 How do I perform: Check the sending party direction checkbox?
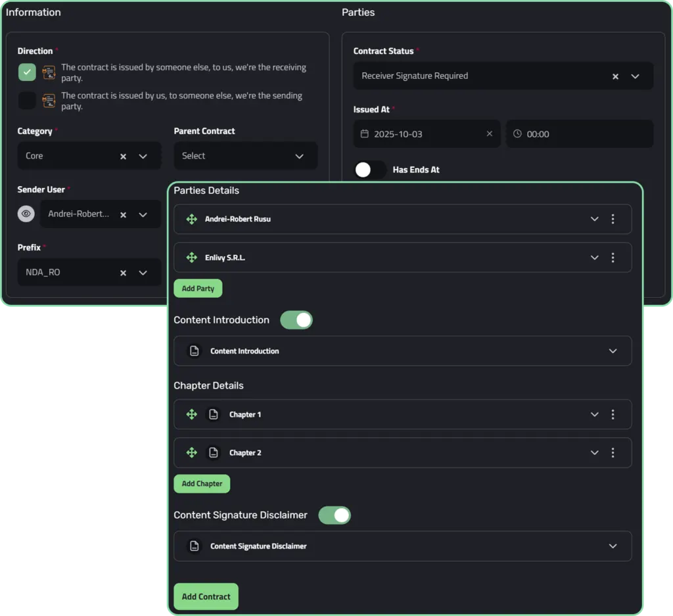tap(27, 101)
